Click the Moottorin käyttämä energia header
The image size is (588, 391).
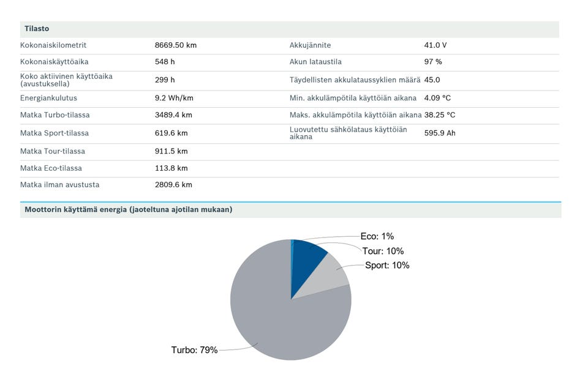pos(290,210)
